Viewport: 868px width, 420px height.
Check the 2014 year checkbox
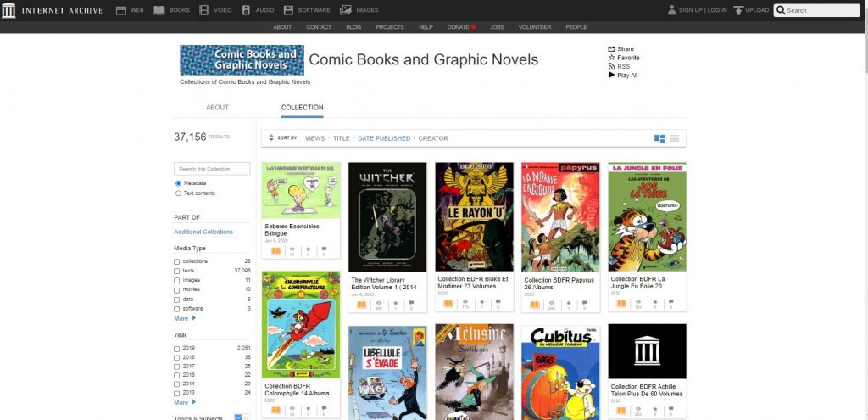point(176,384)
